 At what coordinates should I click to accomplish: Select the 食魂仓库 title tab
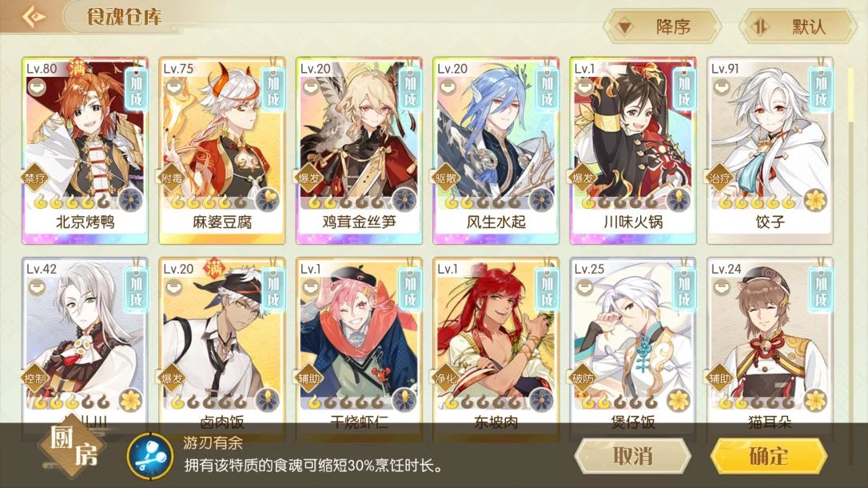point(123,17)
